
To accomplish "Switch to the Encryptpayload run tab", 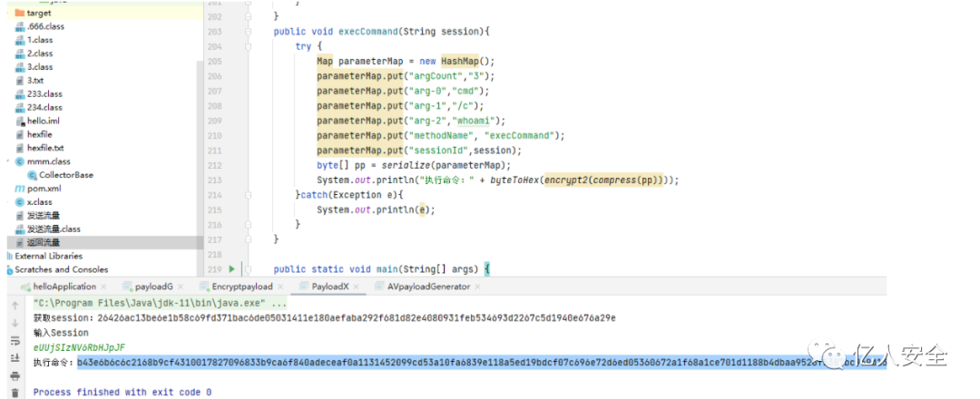I will click(242, 287).
